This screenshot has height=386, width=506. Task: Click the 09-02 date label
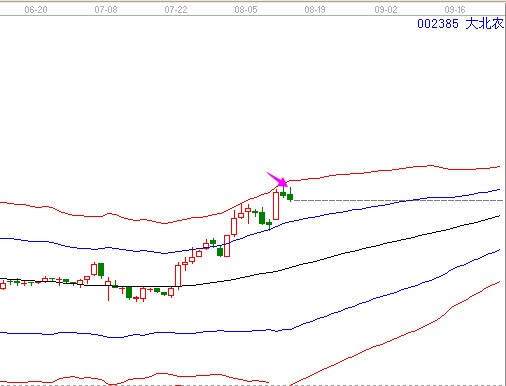click(x=386, y=10)
